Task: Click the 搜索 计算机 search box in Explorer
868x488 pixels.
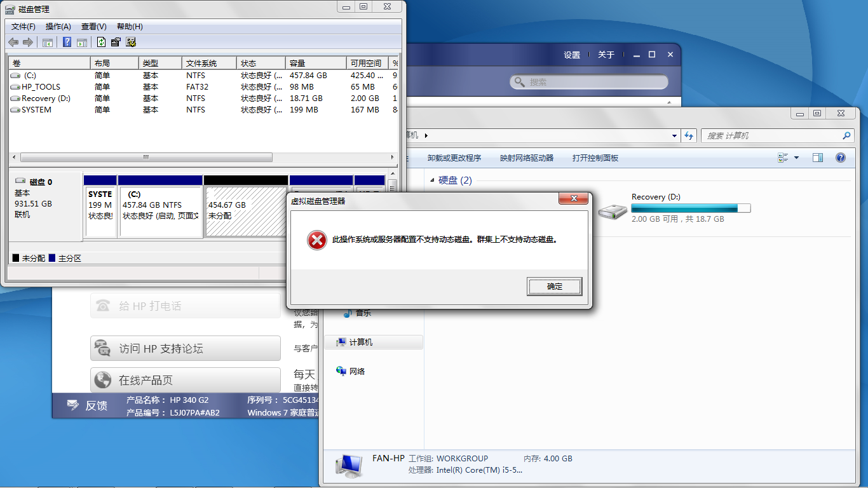Action: click(777, 136)
